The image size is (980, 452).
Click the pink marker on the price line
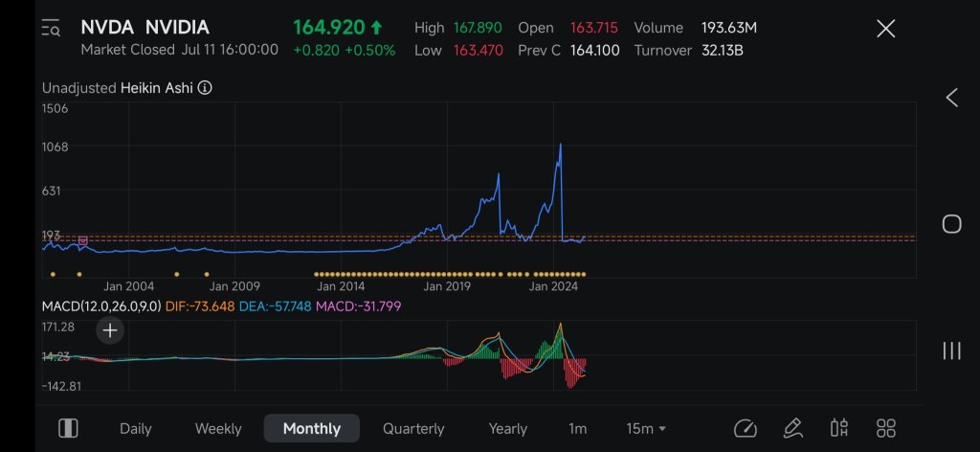[x=83, y=240]
